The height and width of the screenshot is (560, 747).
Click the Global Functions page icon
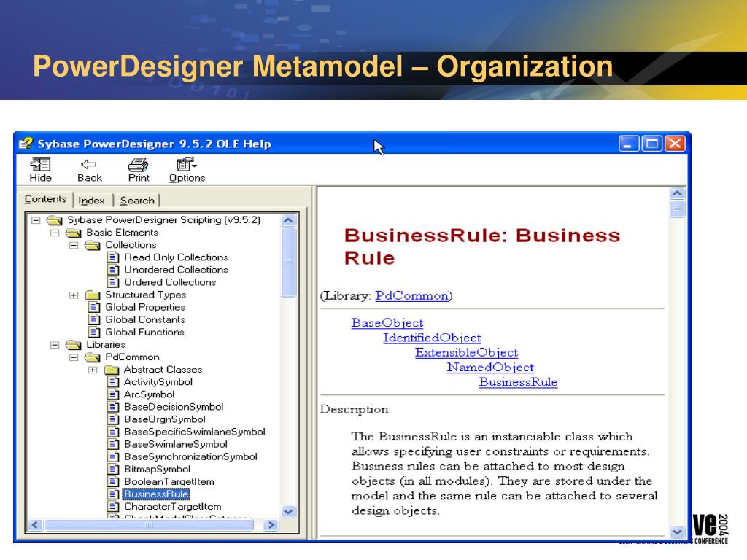point(94,332)
